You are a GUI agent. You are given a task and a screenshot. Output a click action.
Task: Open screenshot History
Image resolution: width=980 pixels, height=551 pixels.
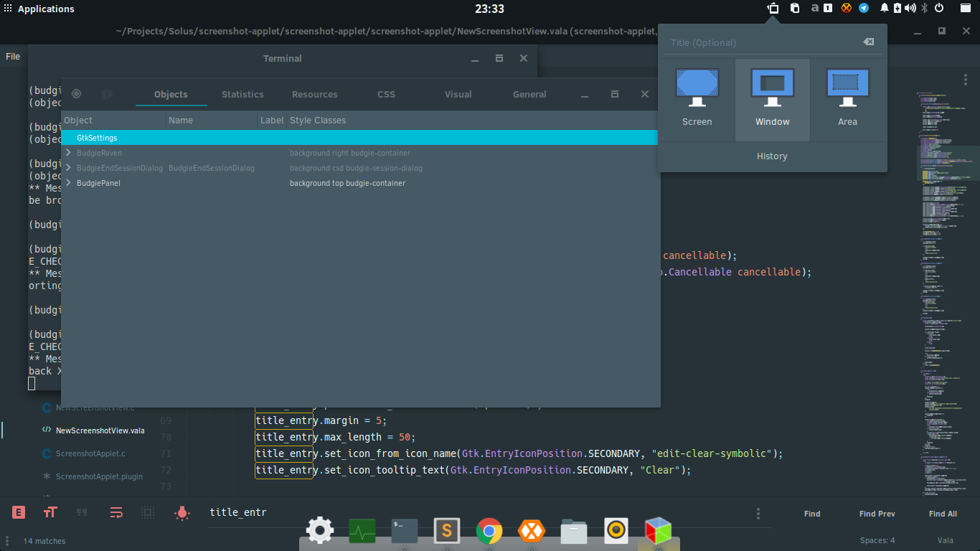(x=772, y=156)
